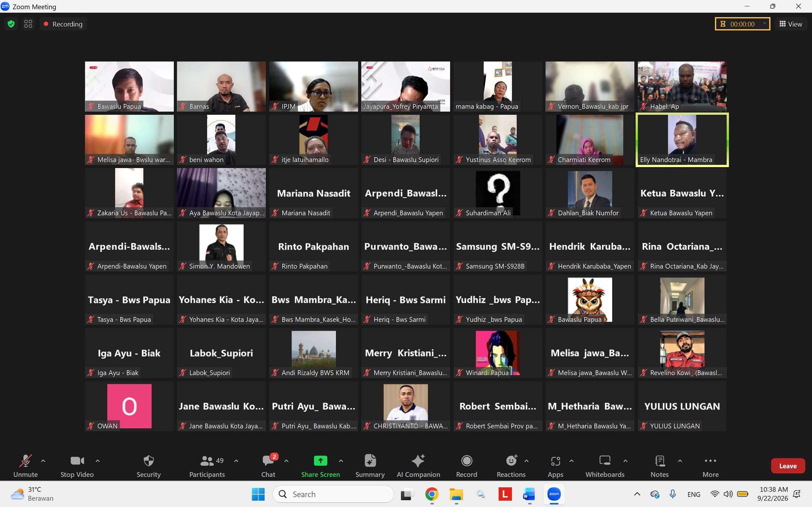Open the Chat panel with 2 unread
Screen dimensions: 812x507
click(268, 466)
